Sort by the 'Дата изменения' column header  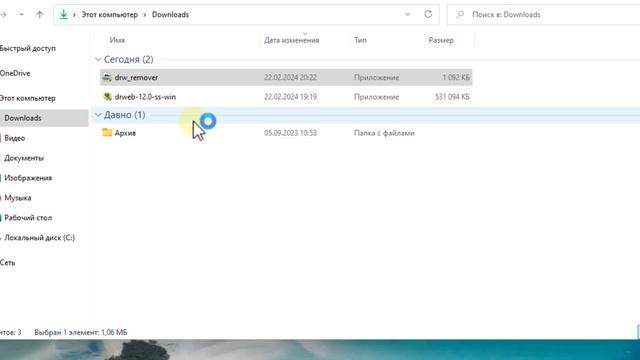pos(291,40)
